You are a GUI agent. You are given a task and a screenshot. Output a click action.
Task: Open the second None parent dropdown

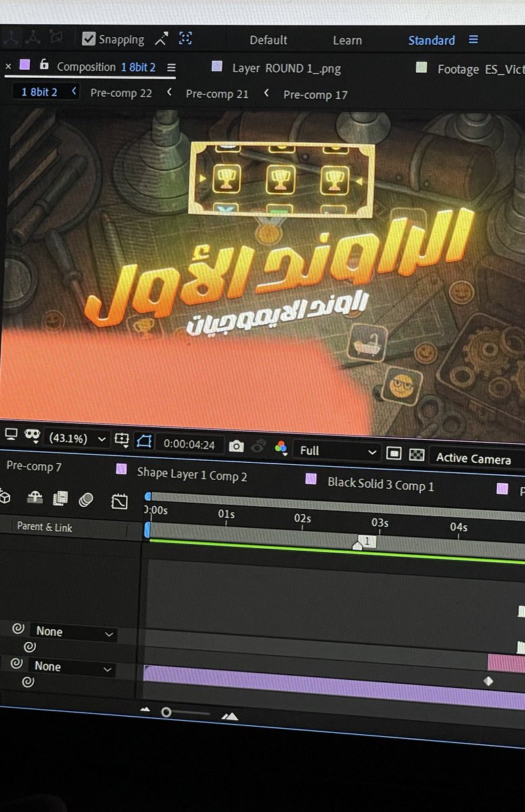tap(72, 668)
